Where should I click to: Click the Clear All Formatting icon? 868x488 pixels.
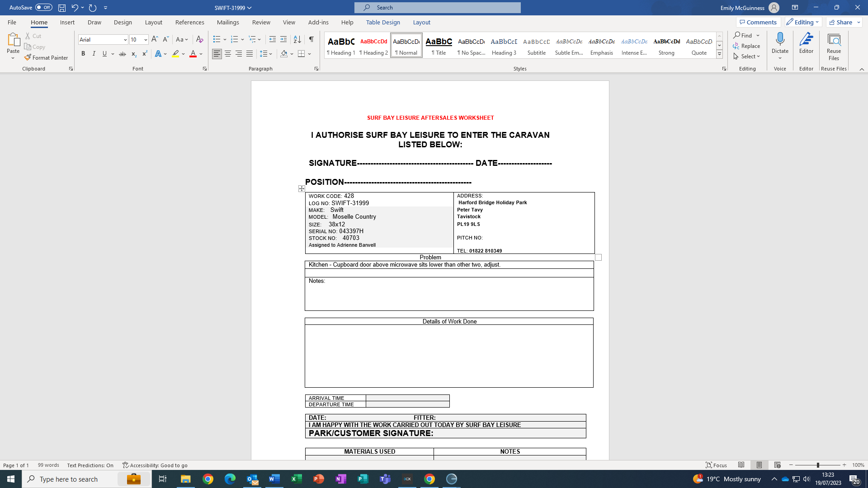[x=199, y=39]
